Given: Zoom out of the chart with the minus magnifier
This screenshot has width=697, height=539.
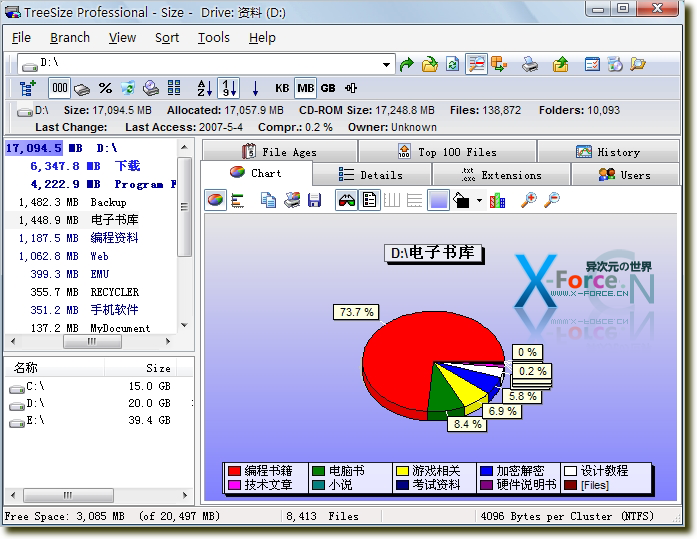Looking at the screenshot, I should click(x=552, y=200).
